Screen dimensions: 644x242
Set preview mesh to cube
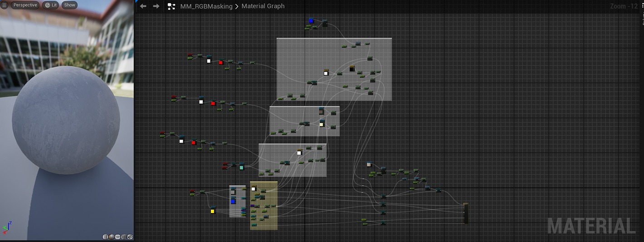(x=123, y=237)
